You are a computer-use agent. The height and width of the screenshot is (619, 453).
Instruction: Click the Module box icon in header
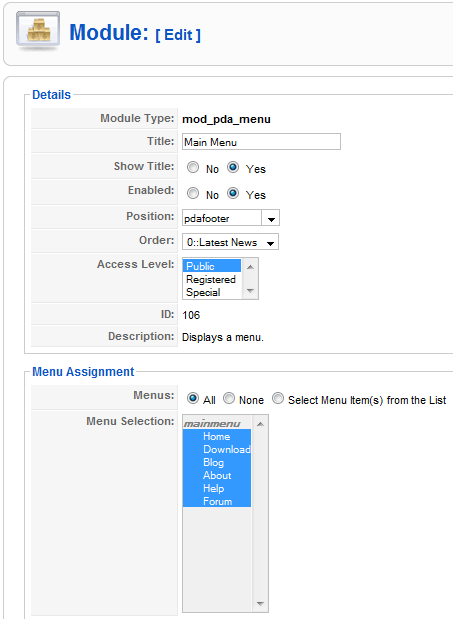pyautogui.click(x=38, y=30)
